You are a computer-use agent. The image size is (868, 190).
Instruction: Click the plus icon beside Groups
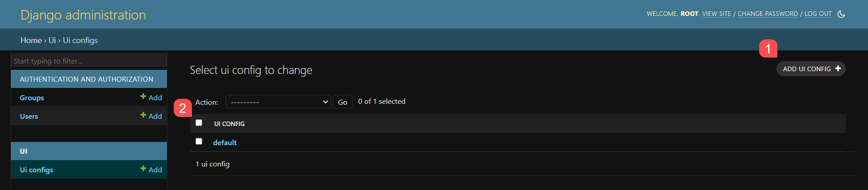point(143,97)
